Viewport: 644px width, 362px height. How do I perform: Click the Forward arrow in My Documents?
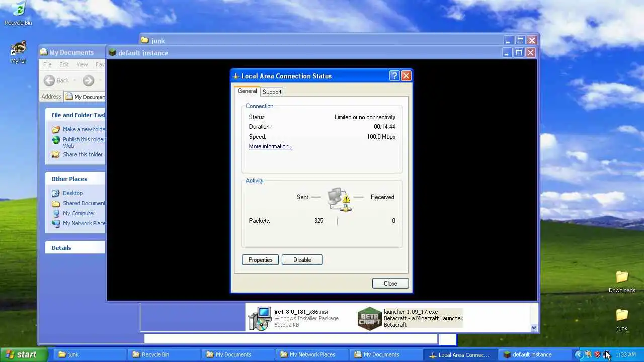point(89,80)
